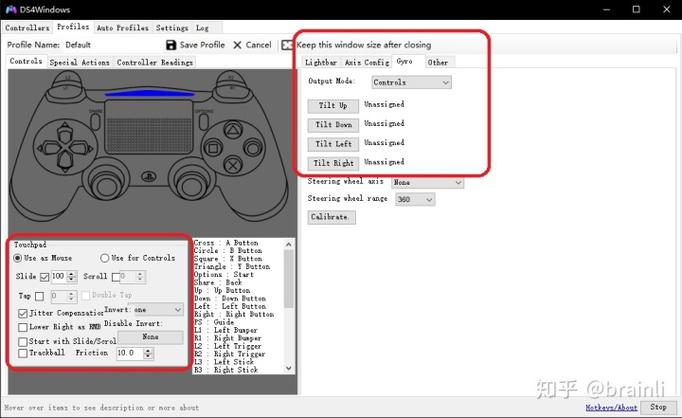Open the Settings tab
This screenshot has width=682, height=418.
click(x=172, y=28)
